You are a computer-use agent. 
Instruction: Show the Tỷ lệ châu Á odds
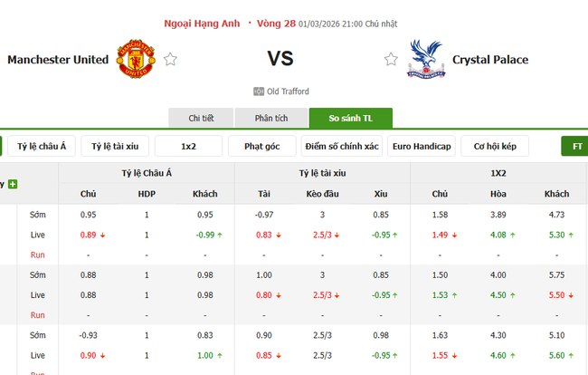click(x=42, y=147)
